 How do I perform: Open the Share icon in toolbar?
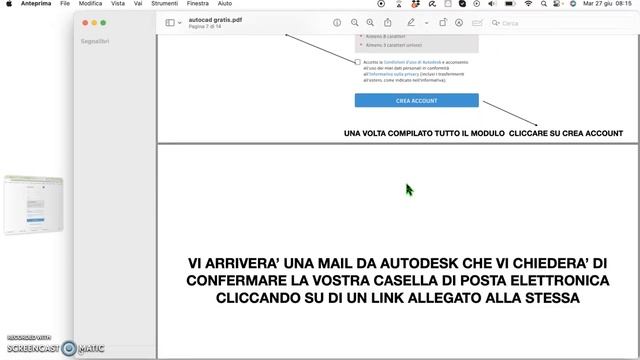tap(388, 23)
